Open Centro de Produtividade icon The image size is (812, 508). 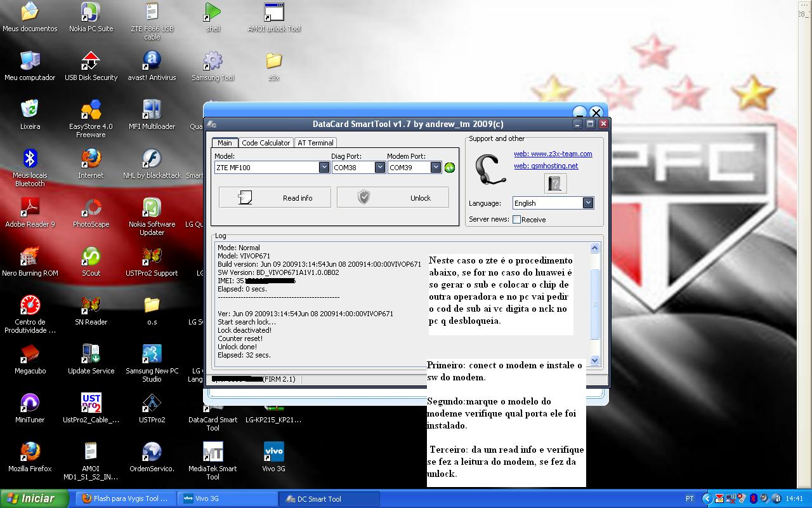(30, 314)
